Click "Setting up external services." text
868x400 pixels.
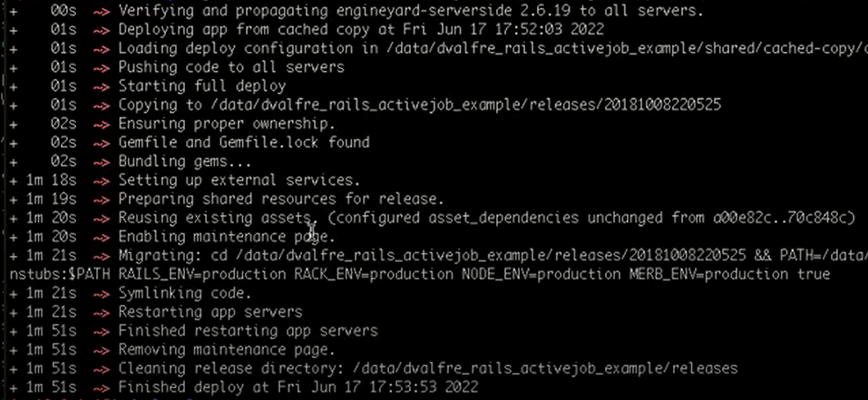(x=239, y=180)
